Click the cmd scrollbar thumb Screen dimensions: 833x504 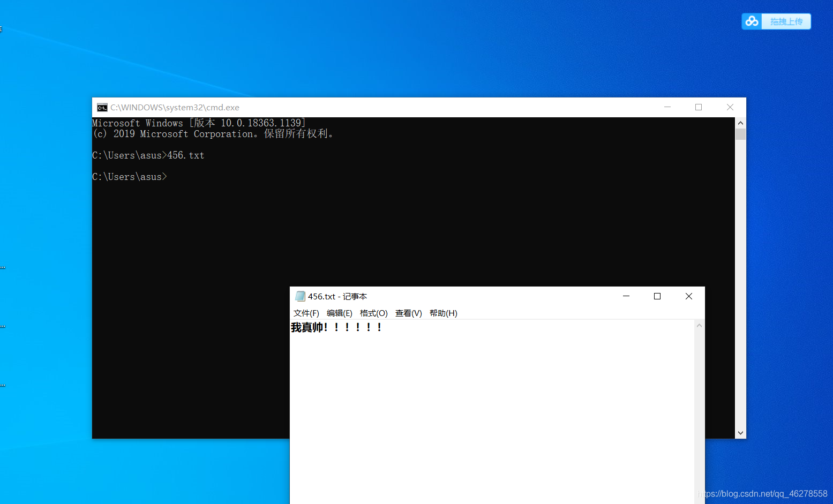[740, 134]
